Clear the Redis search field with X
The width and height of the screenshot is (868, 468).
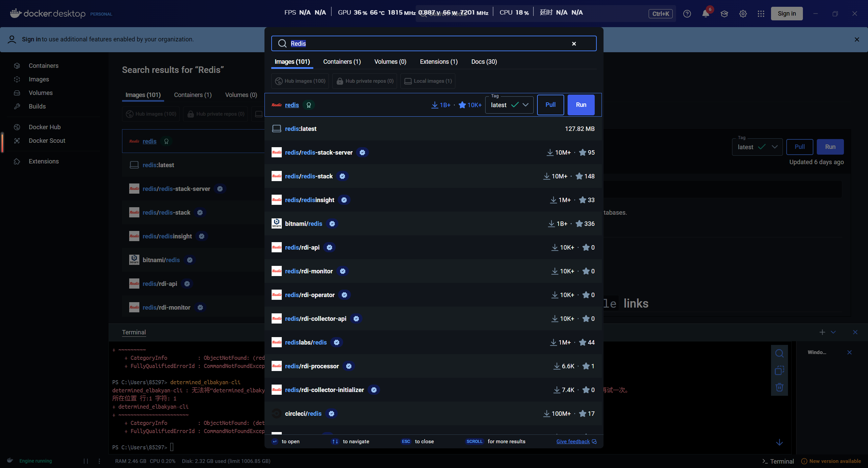[574, 44]
